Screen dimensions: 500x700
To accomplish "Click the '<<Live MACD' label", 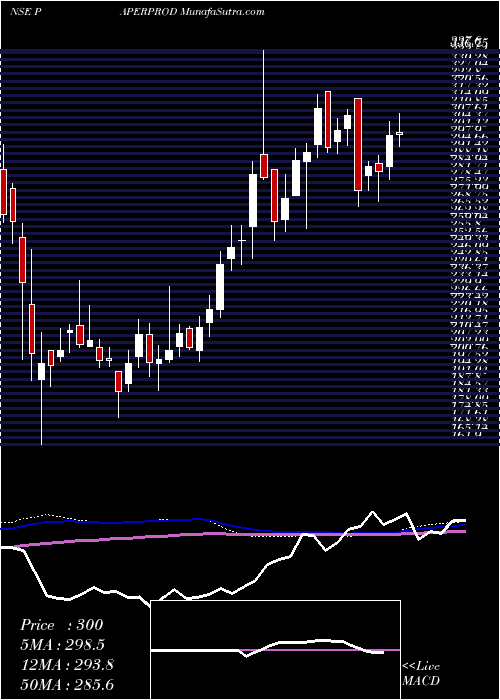I will point(421,674).
